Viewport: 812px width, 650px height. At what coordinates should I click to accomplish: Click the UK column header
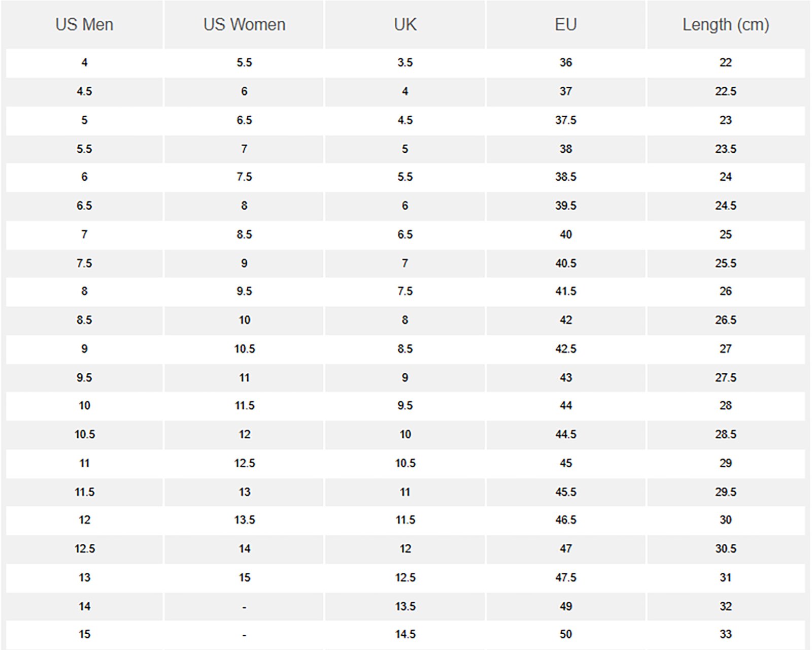405,24
